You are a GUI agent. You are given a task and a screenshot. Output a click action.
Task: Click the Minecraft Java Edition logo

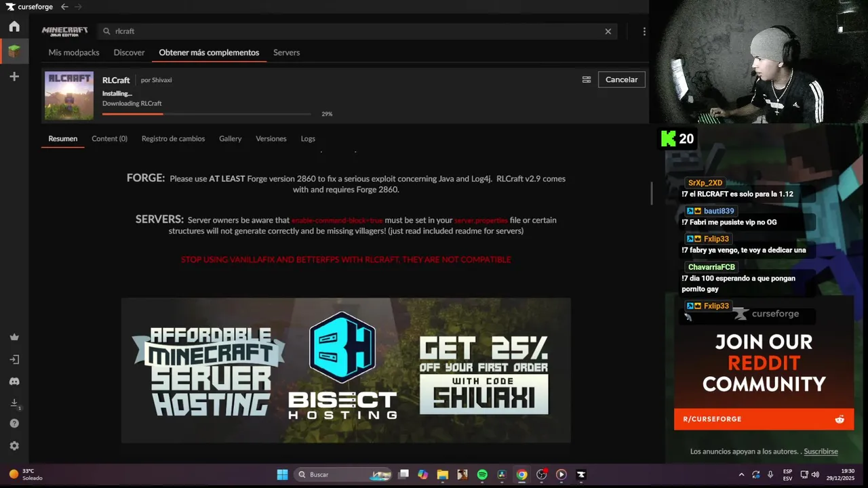(x=64, y=31)
